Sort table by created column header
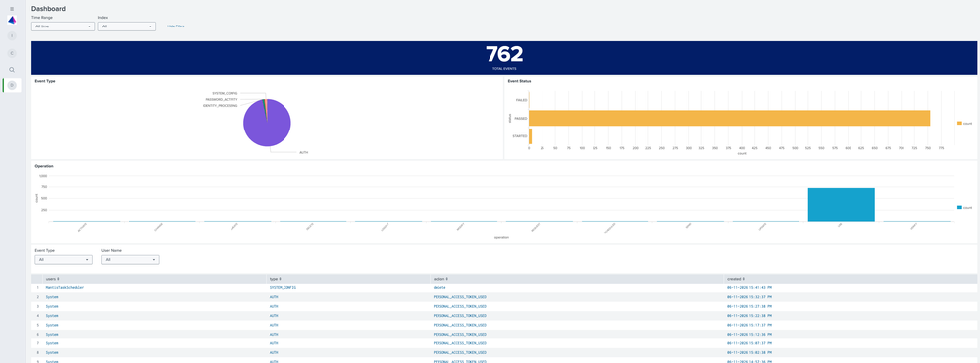Image resolution: width=980 pixels, height=363 pixels. coord(737,278)
